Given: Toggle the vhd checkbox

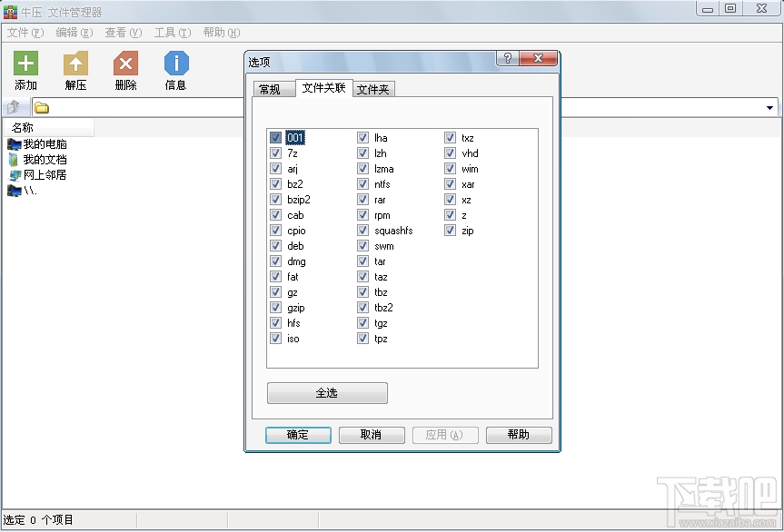Looking at the screenshot, I should tap(450, 153).
